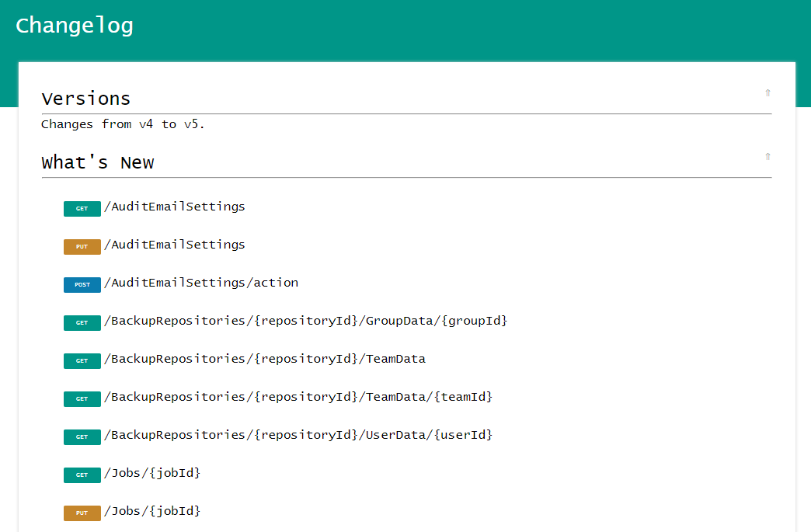Click the Changelog page title
The image size is (811, 532).
coord(75,26)
